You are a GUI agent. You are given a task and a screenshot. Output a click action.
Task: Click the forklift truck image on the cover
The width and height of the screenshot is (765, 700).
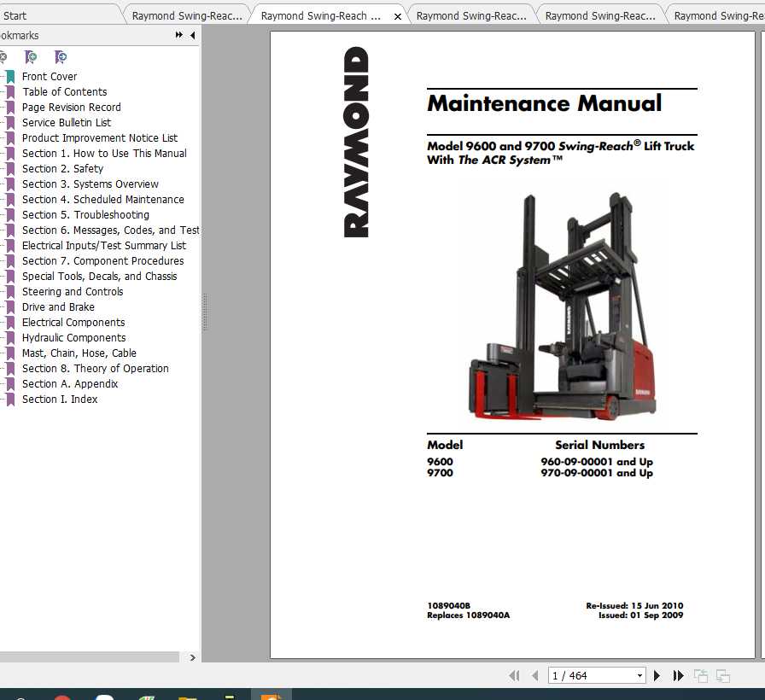click(562, 306)
